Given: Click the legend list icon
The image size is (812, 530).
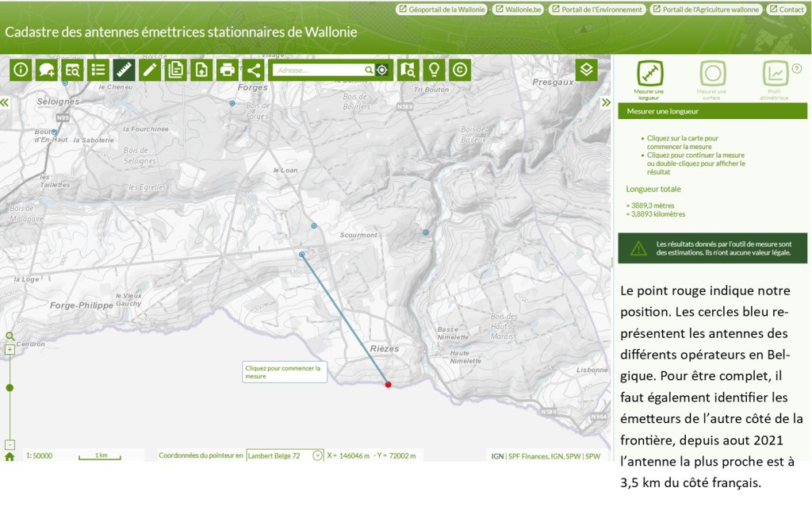Looking at the screenshot, I should (x=98, y=70).
